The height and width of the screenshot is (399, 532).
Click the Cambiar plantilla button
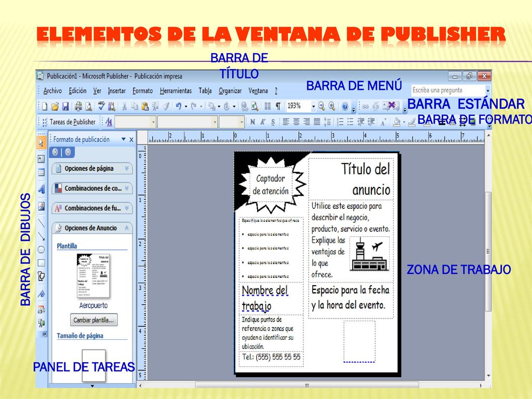point(94,320)
